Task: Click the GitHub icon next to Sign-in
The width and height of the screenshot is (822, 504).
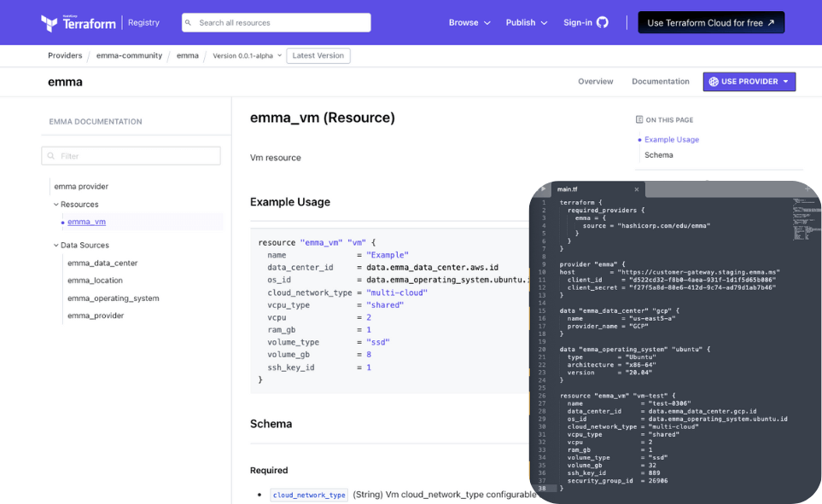Action: 603,22
